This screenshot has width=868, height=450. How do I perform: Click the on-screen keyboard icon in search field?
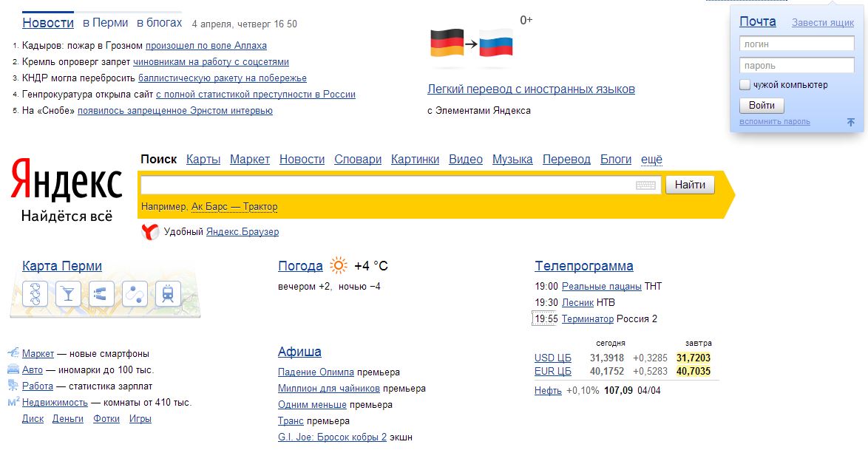(x=645, y=185)
